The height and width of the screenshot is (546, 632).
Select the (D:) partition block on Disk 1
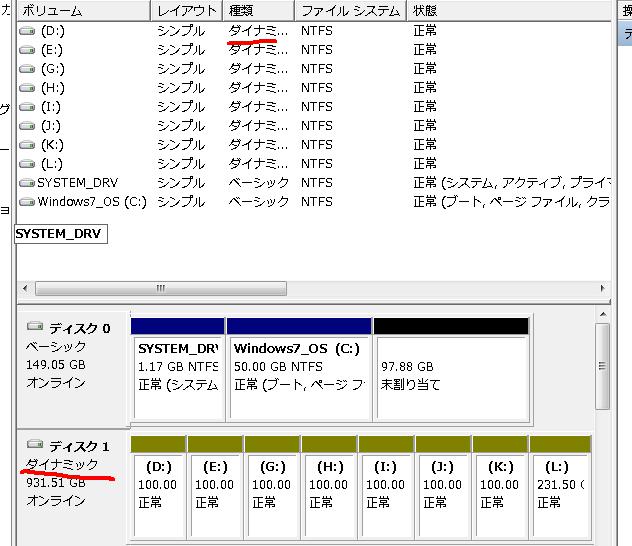(x=158, y=488)
